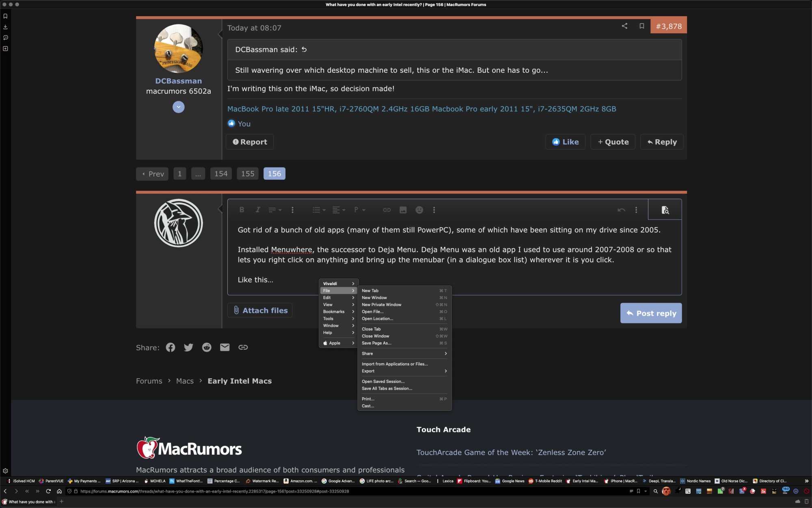Click the Post reply button

tap(651, 313)
